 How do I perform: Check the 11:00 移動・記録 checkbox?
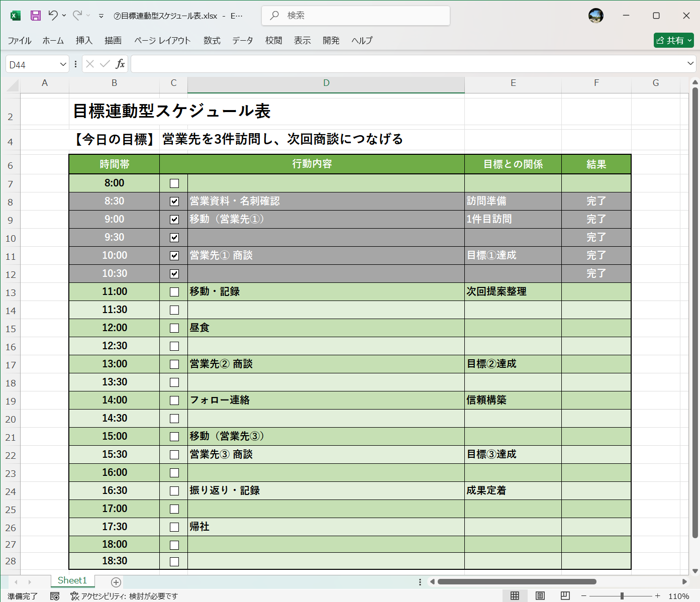tap(174, 291)
